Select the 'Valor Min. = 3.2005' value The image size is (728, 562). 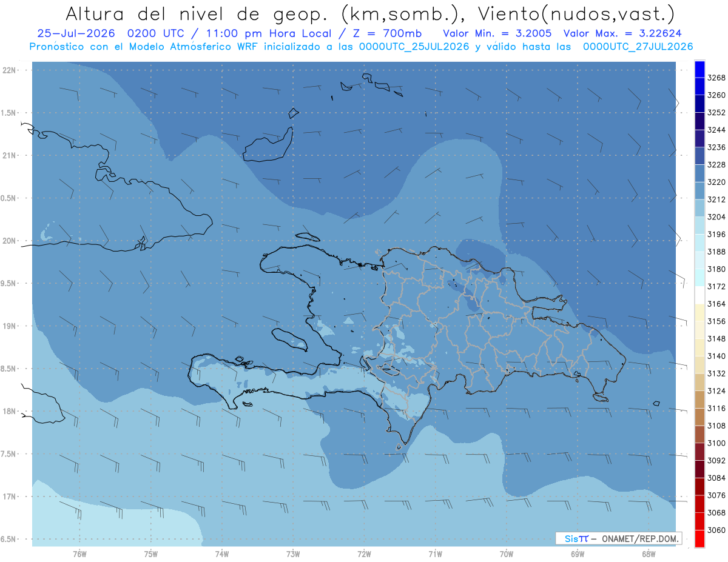pyautogui.click(x=497, y=34)
